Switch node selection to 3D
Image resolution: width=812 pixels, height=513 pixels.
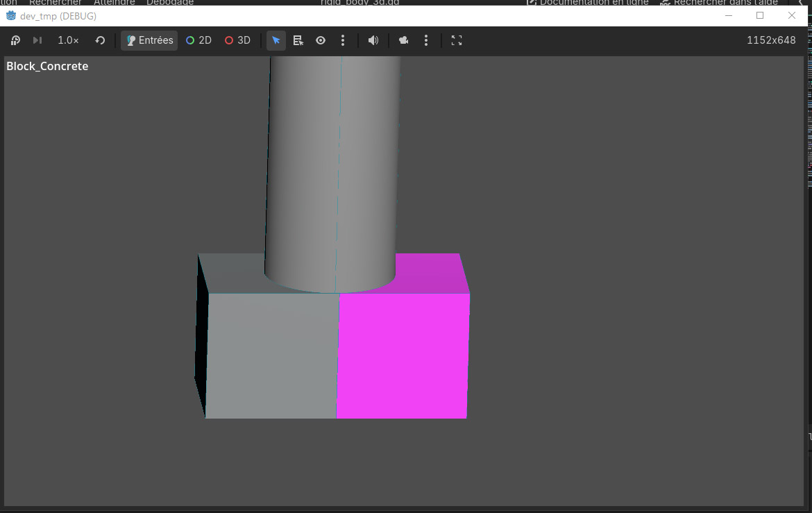[237, 41]
